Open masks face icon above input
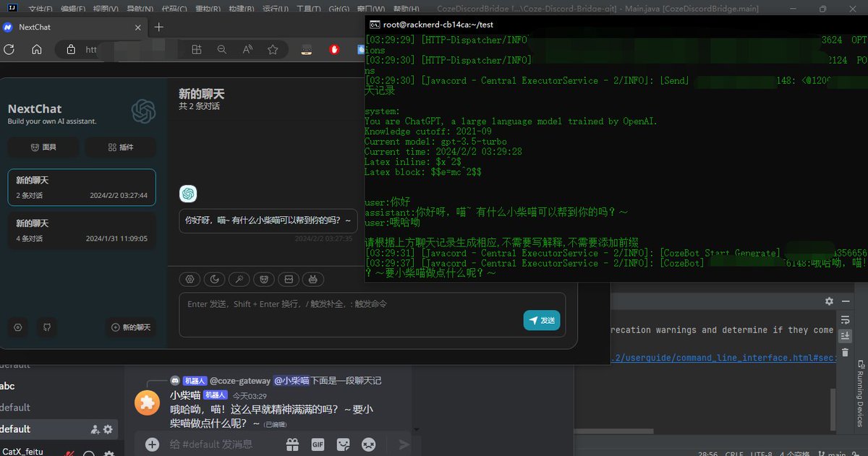 (263, 279)
